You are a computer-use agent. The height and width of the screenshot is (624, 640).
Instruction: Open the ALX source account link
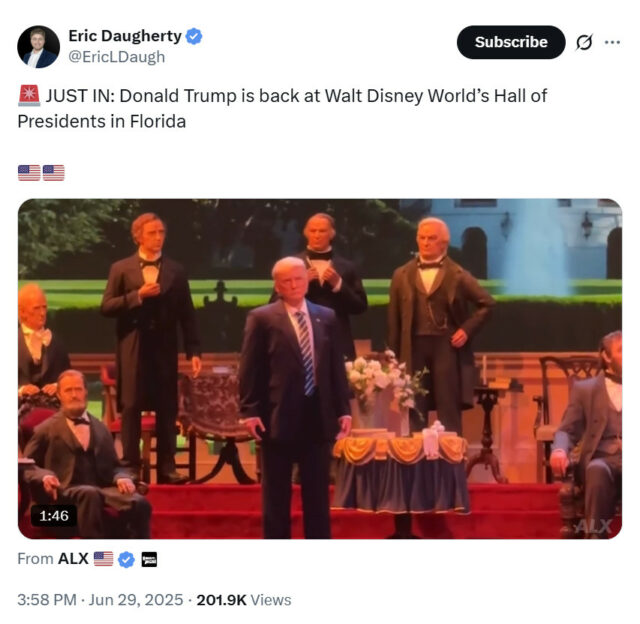(x=73, y=559)
